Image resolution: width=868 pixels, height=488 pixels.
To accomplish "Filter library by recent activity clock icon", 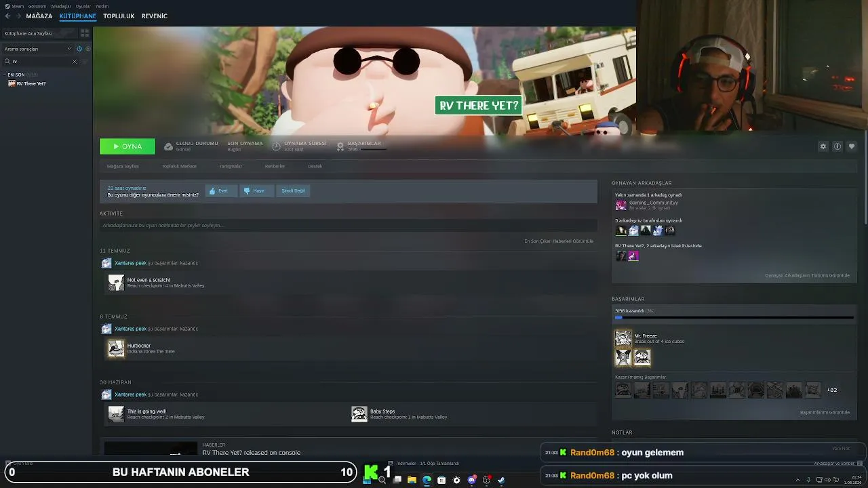I will 79,49.
